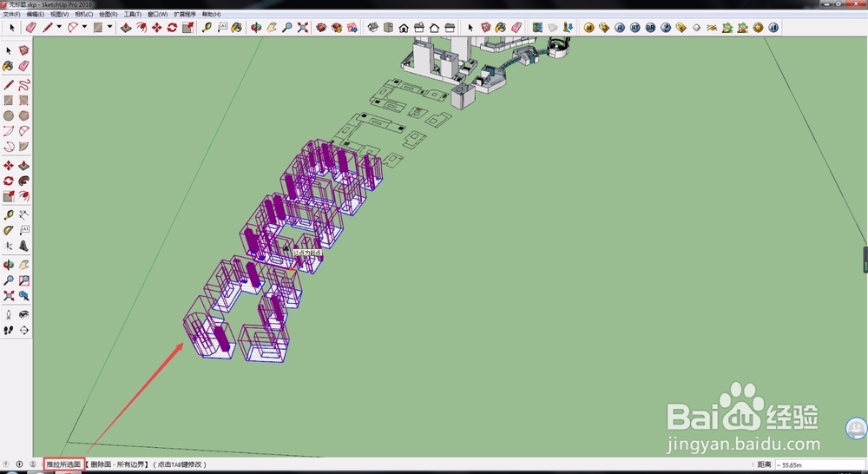Switch to Front view house icon

tap(404, 27)
